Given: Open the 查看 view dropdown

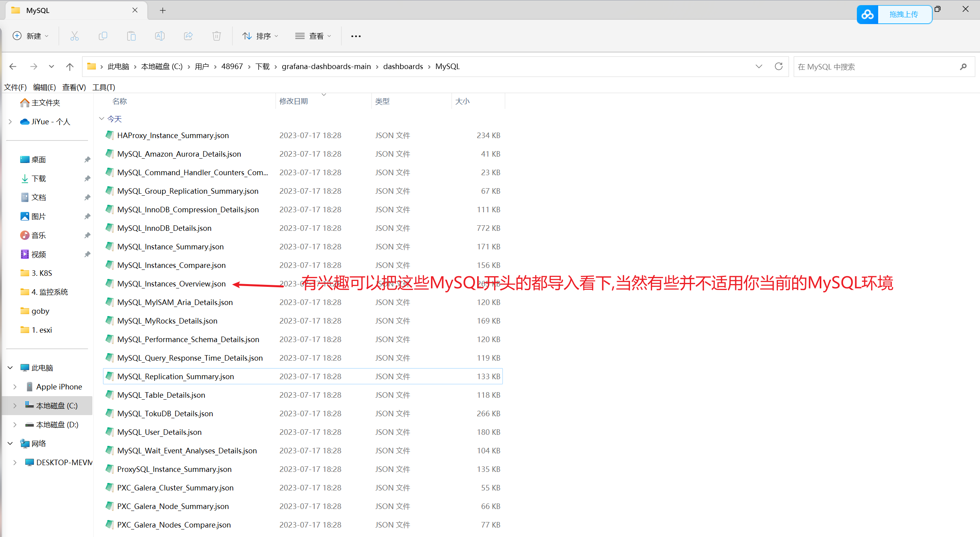Looking at the screenshot, I should pyautogui.click(x=313, y=36).
